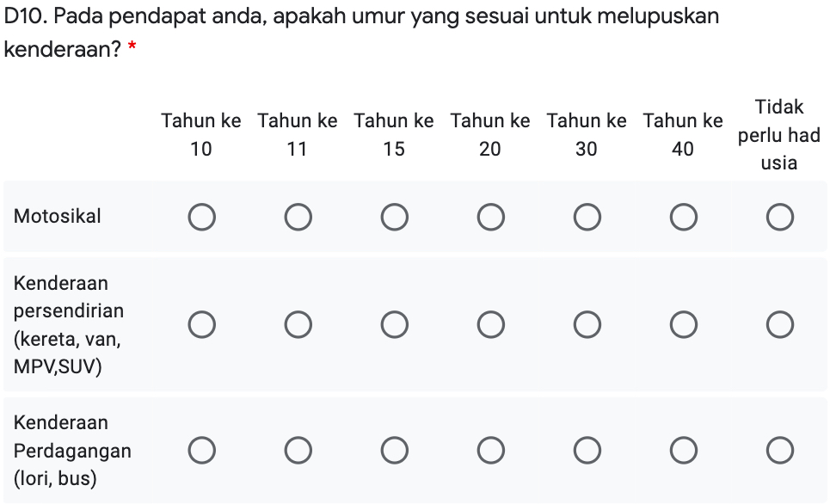Select Tahun ke 10 for Kenderaan persendirian
The width and height of the screenshot is (830, 504).
pyautogui.click(x=201, y=325)
